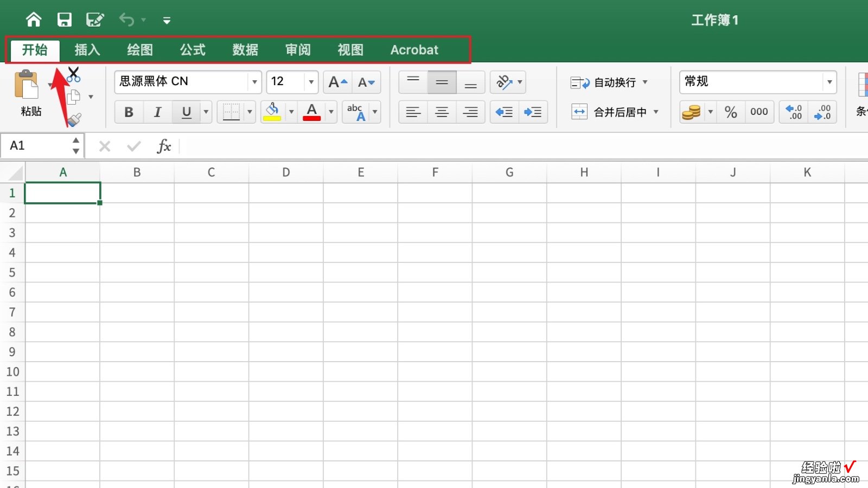The height and width of the screenshot is (488, 868).
Task: Select column D header
Action: [x=286, y=172]
